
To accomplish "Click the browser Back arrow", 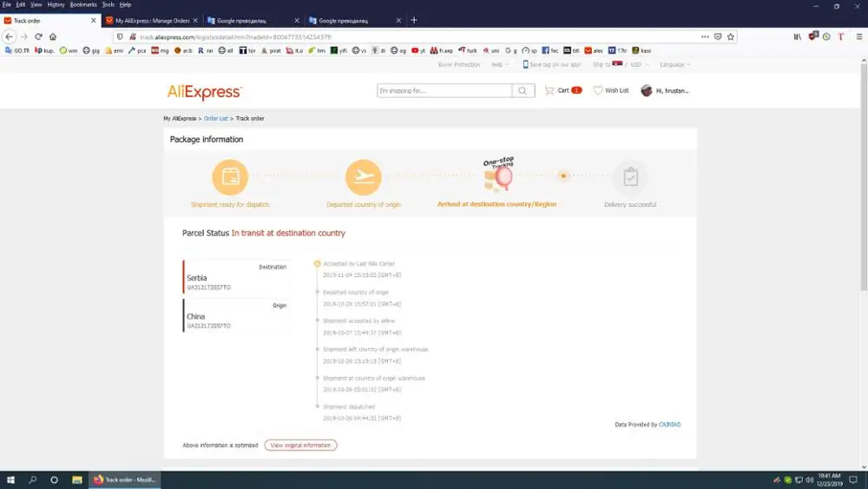I will pos(10,36).
